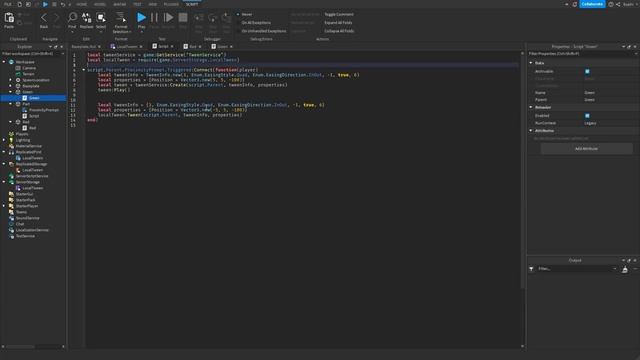Select On Unhandled Exceptions option

coord(261,31)
